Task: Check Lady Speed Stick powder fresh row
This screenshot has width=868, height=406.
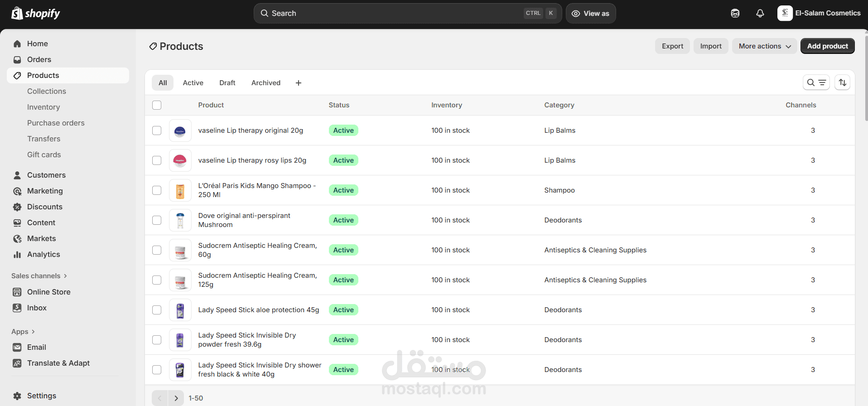Action: (x=157, y=340)
